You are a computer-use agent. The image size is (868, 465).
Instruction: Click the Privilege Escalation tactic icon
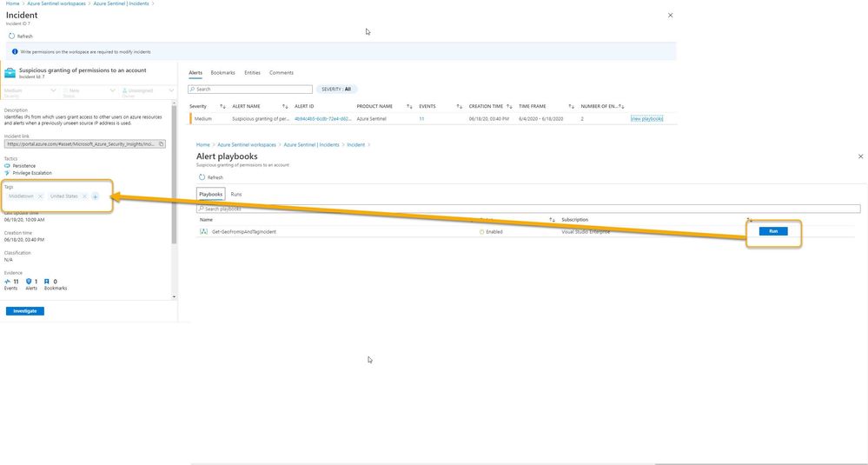pyautogui.click(x=7, y=173)
